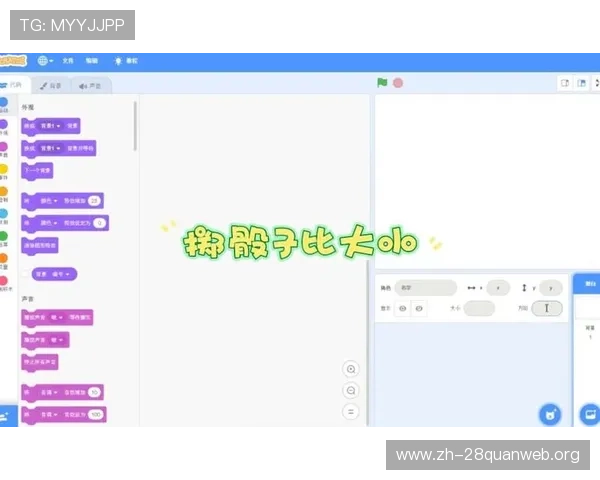Click the value 0 in set-effect block

point(99,223)
